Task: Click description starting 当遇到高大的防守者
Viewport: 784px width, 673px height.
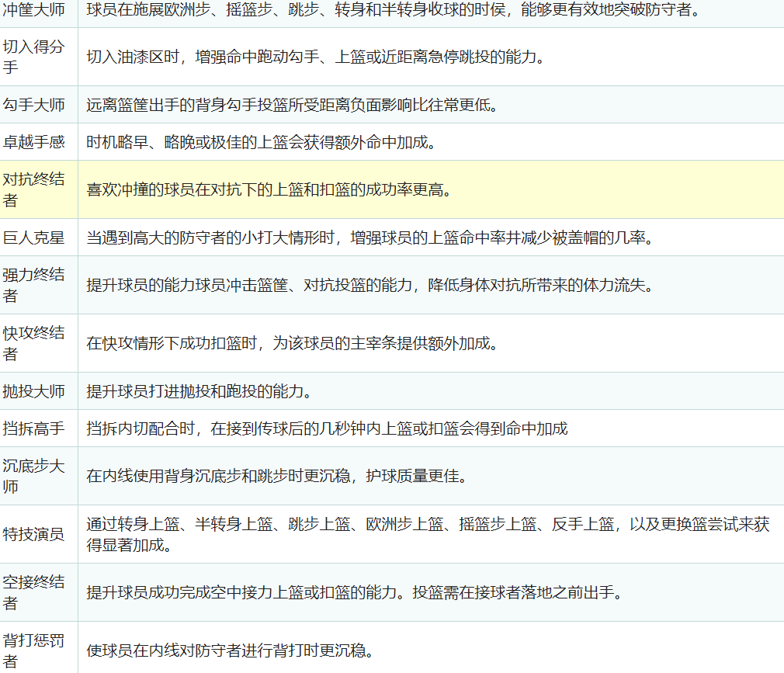Action: click(370, 237)
